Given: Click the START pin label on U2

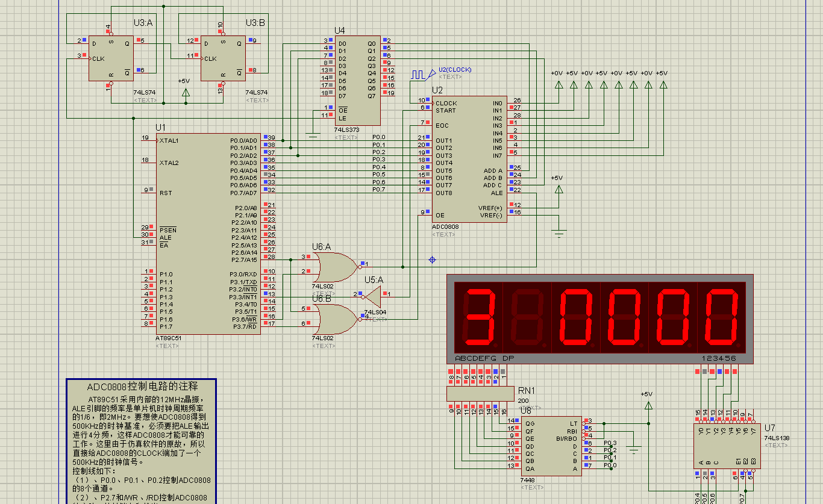Looking at the screenshot, I should (446, 110).
